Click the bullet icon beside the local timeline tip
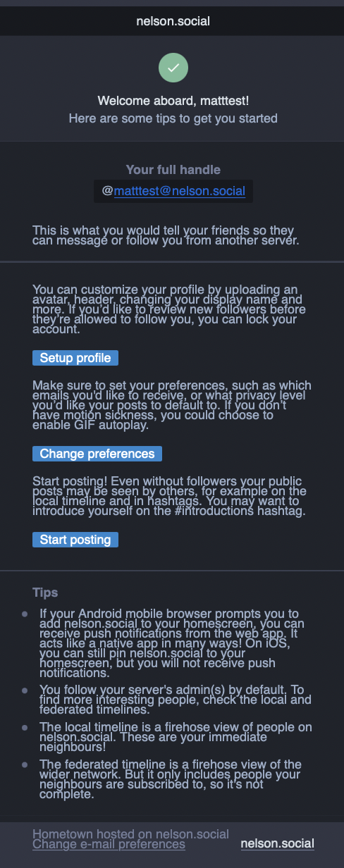The image size is (344, 868). pyautogui.click(x=25, y=726)
